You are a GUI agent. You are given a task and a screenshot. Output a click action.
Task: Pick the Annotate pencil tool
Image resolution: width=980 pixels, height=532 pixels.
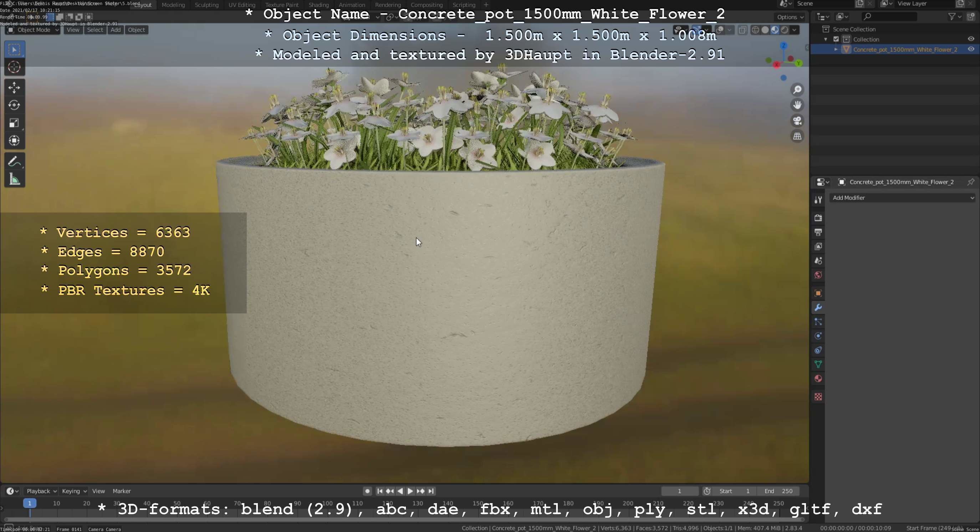(x=15, y=162)
